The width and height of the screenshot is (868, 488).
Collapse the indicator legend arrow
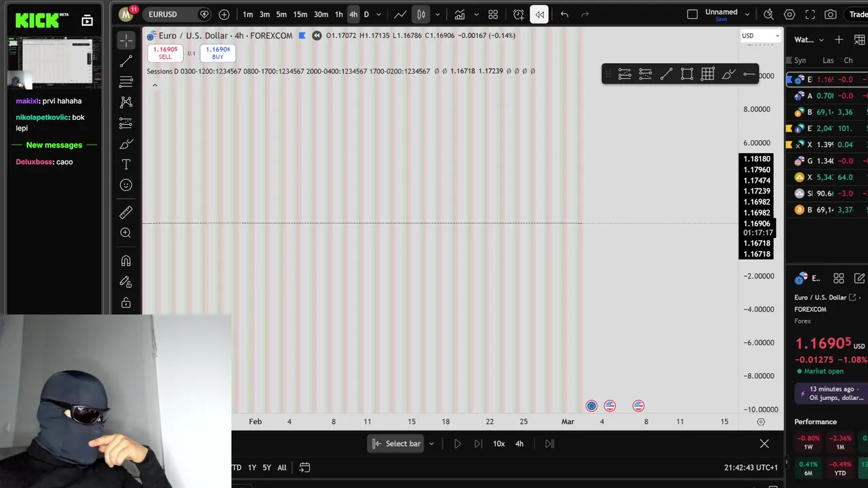coord(155,85)
